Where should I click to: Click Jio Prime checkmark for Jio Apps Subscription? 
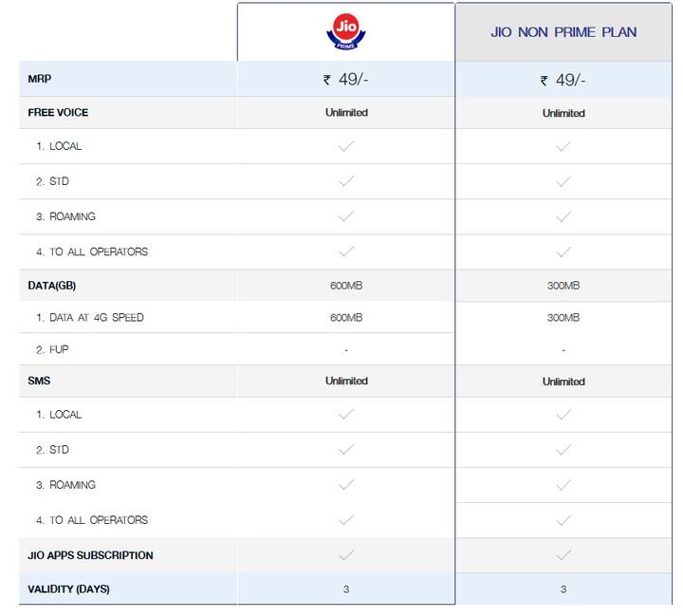346,555
